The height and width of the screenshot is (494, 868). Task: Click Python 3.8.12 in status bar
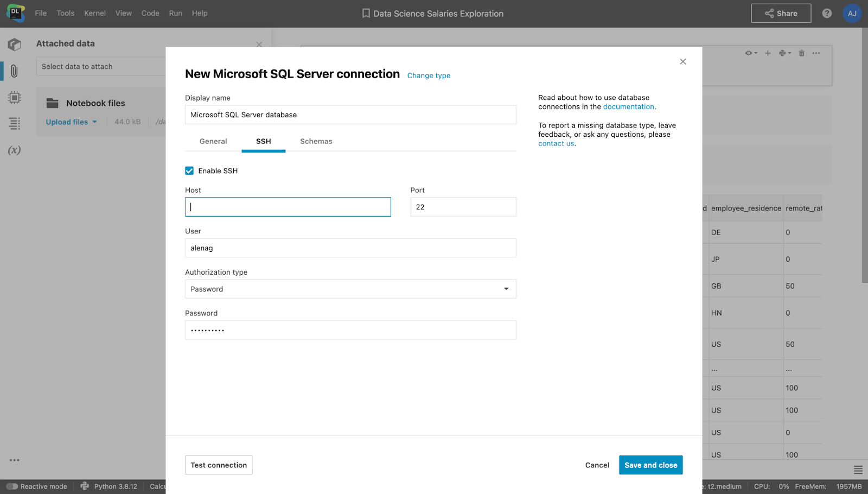click(116, 486)
